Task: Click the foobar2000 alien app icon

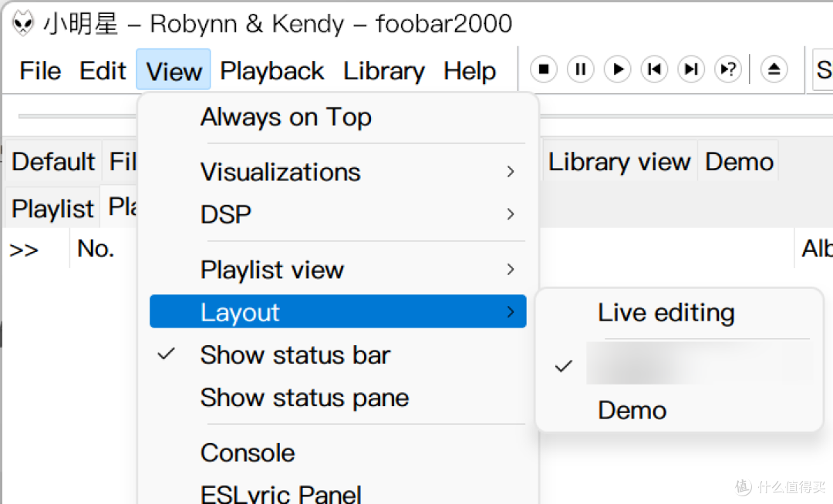Action: click(x=23, y=23)
